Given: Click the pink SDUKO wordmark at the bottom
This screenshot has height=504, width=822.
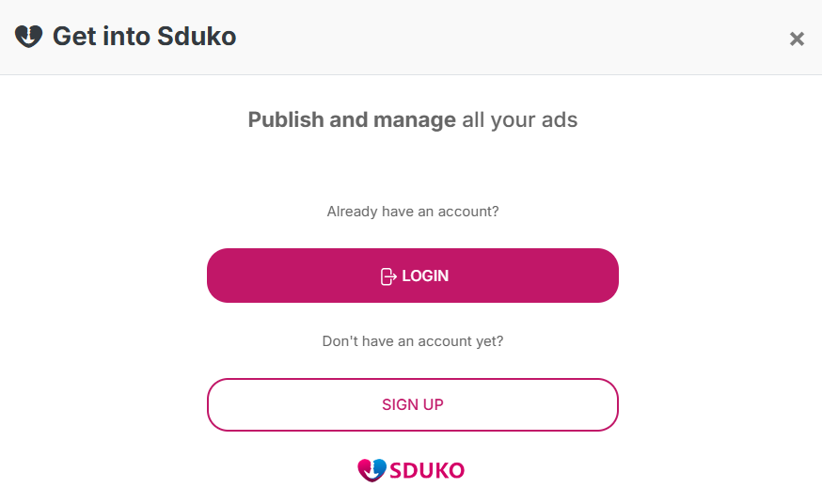Looking at the screenshot, I should [427, 470].
